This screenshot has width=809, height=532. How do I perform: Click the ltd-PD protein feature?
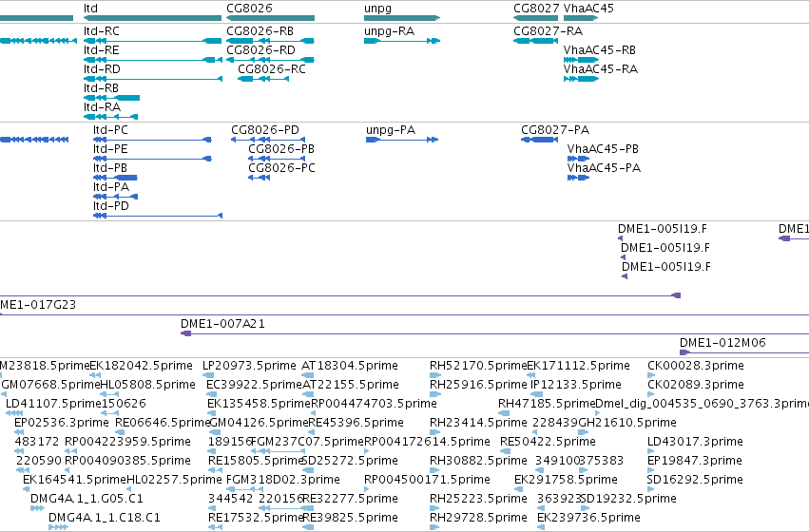pyautogui.click(x=158, y=216)
